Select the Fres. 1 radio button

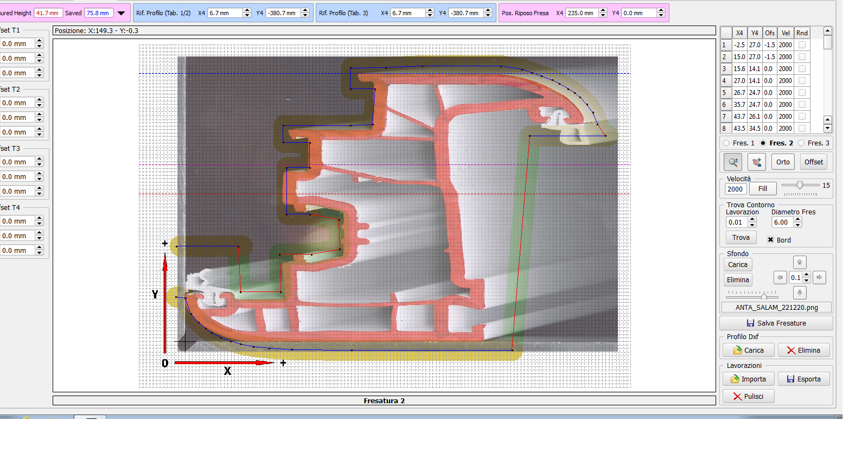click(x=726, y=143)
